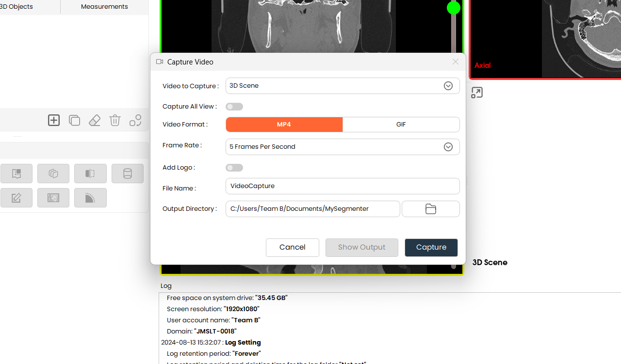621x364 pixels.
Task: Click the cylinder shape tool button
Action: click(128, 174)
